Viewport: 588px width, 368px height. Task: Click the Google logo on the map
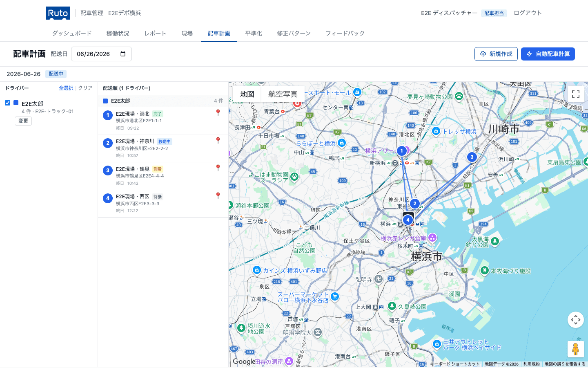tap(244, 362)
